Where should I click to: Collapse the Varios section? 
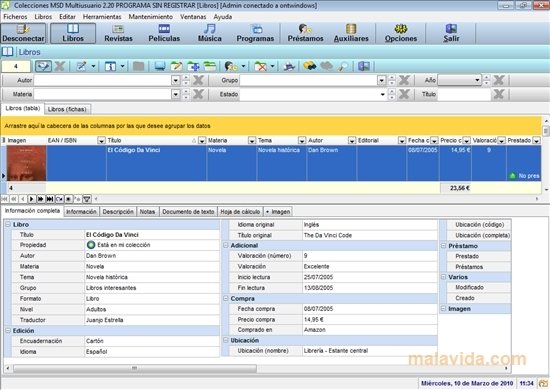pyautogui.click(x=443, y=277)
